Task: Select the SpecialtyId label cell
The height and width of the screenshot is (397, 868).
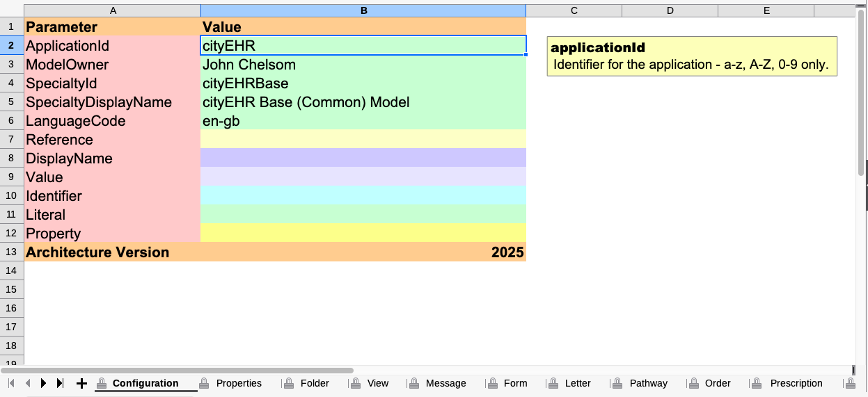Action: [113, 83]
